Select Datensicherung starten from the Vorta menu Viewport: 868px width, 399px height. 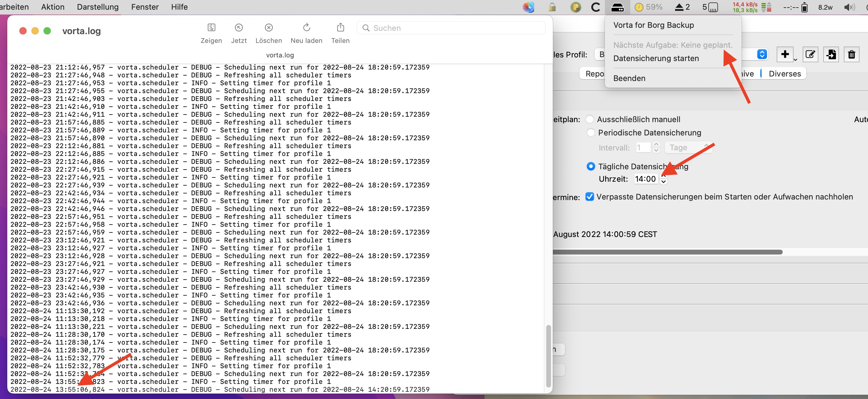click(656, 58)
